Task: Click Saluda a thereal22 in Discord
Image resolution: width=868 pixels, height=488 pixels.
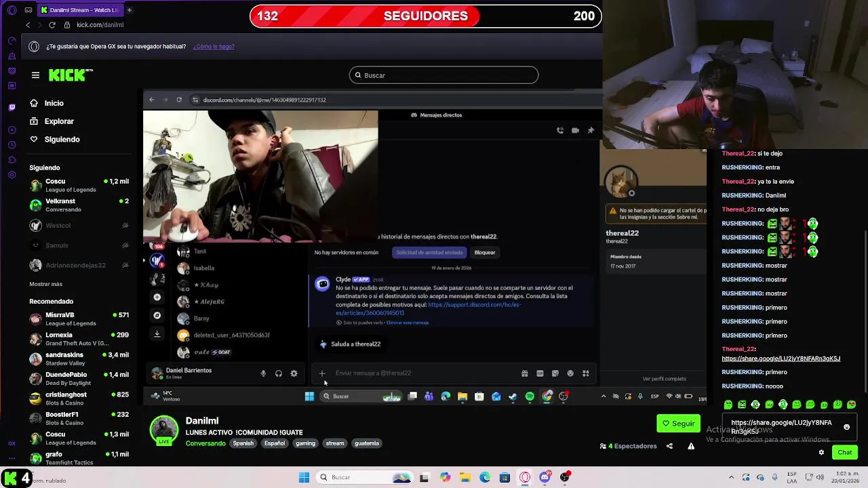Action: point(350,344)
